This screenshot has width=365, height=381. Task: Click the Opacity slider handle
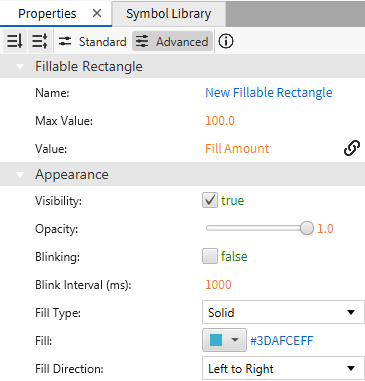[307, 228]
